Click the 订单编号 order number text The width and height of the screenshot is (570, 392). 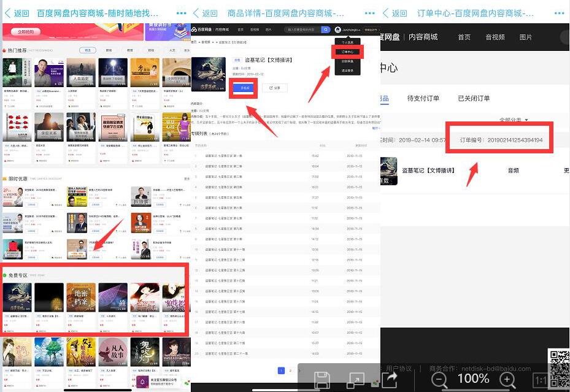pos(501,140)
